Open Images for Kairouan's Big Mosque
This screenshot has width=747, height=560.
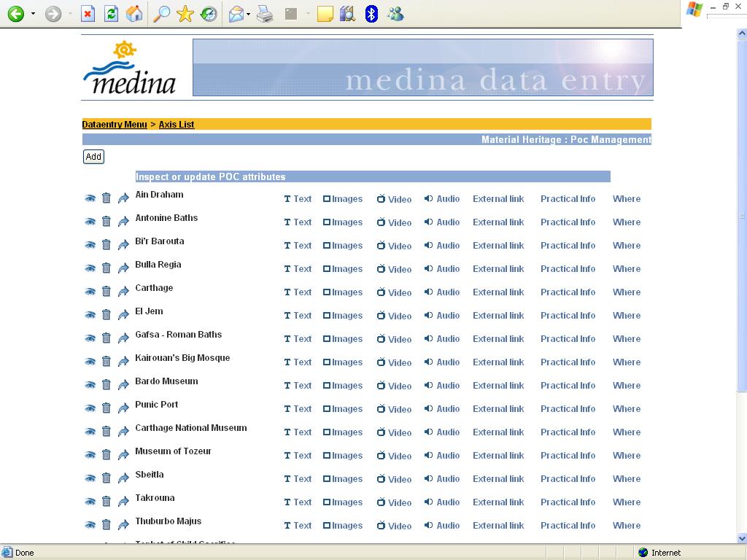click(343, 362)
